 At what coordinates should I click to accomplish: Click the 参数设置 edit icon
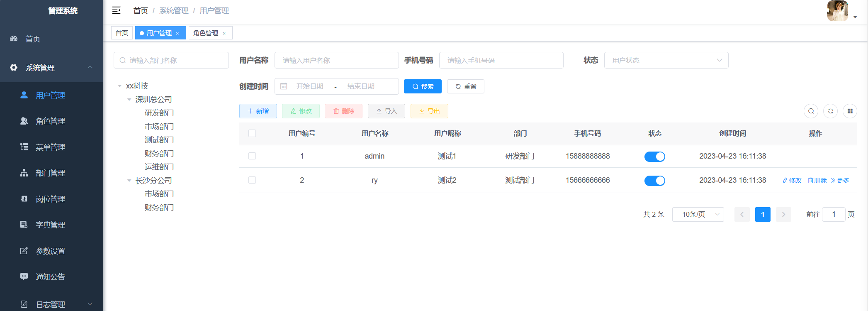coord(24,251)
